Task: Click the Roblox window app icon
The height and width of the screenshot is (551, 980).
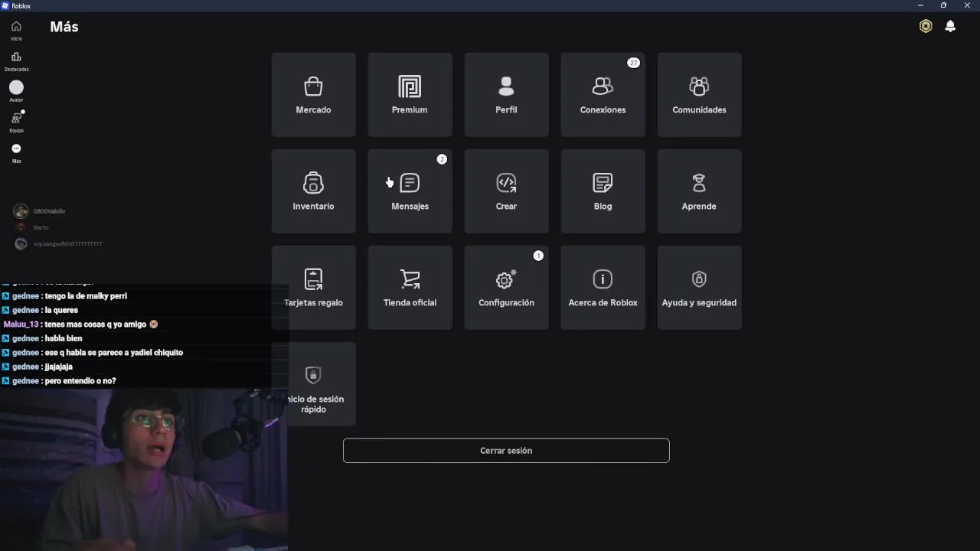Action: tap(5, 5)
